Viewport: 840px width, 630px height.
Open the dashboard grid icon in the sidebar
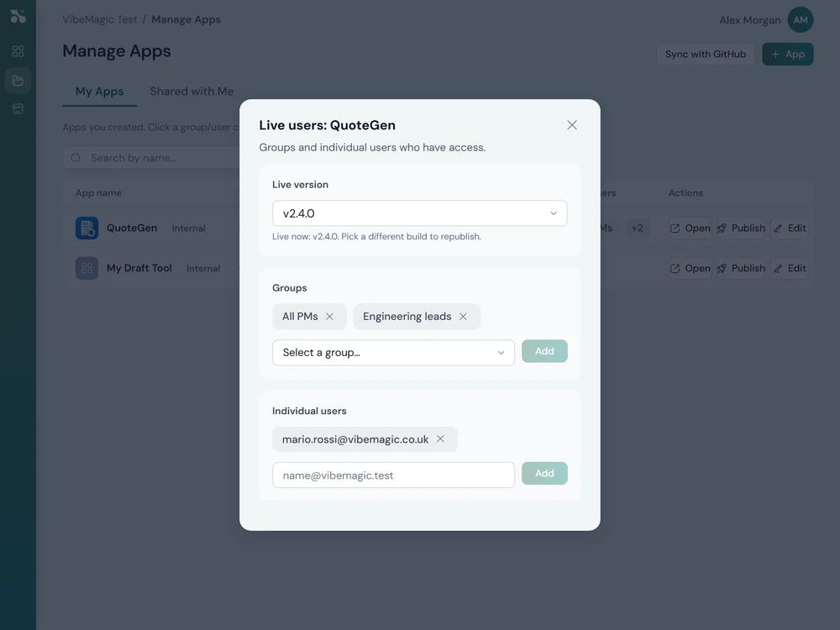pyautogui.click(x=18, y=51)
